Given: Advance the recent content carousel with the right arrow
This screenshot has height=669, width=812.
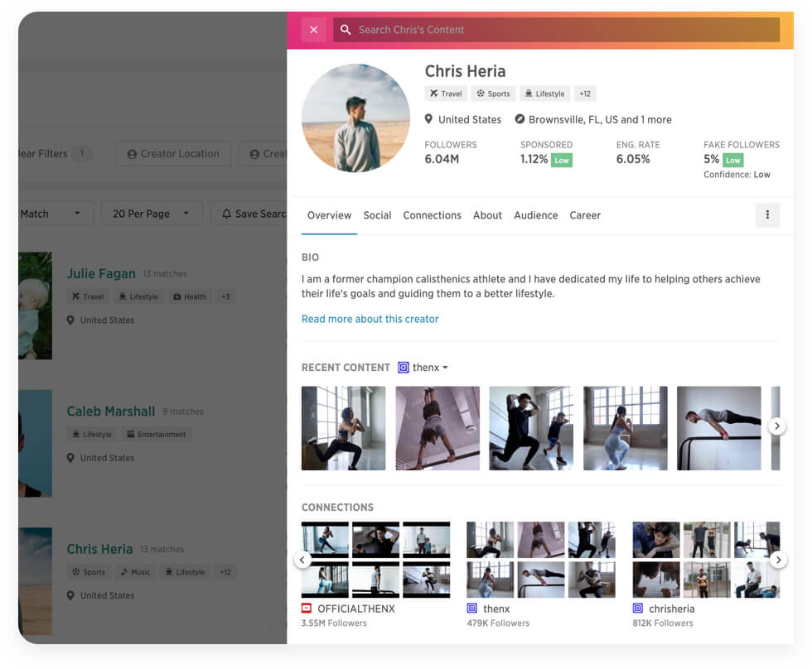Looking at the screenshot, I should point(776,426).
